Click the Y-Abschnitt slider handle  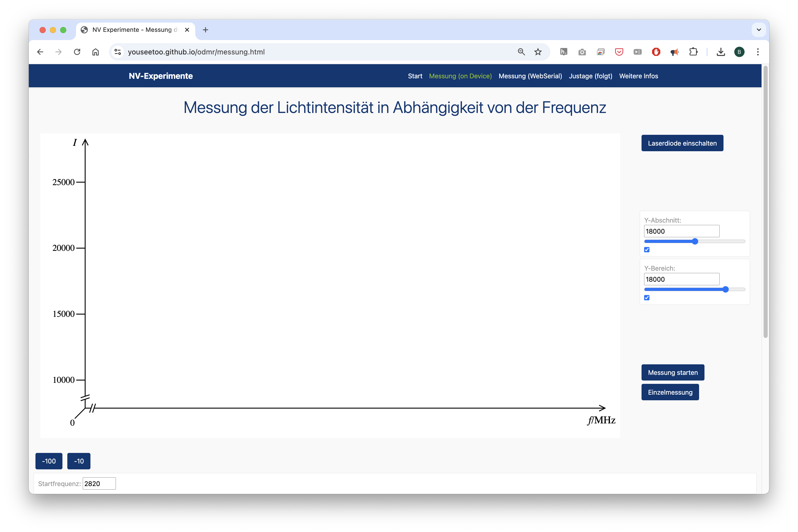695,241
